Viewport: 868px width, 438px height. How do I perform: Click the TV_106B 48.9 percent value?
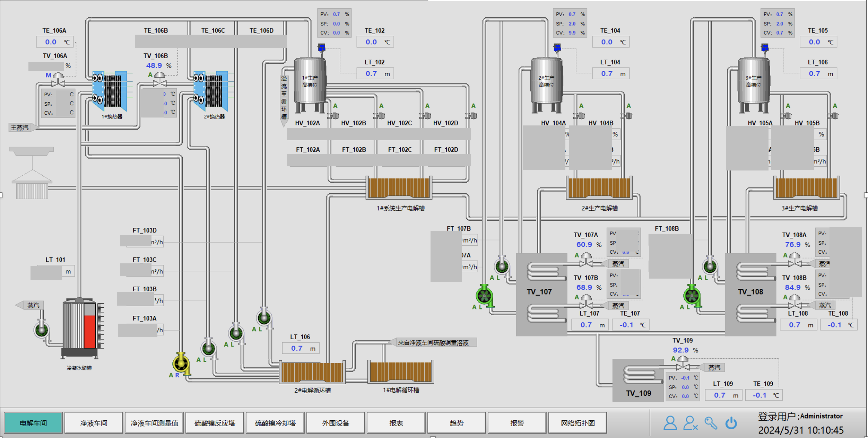(x=154, y=65)
